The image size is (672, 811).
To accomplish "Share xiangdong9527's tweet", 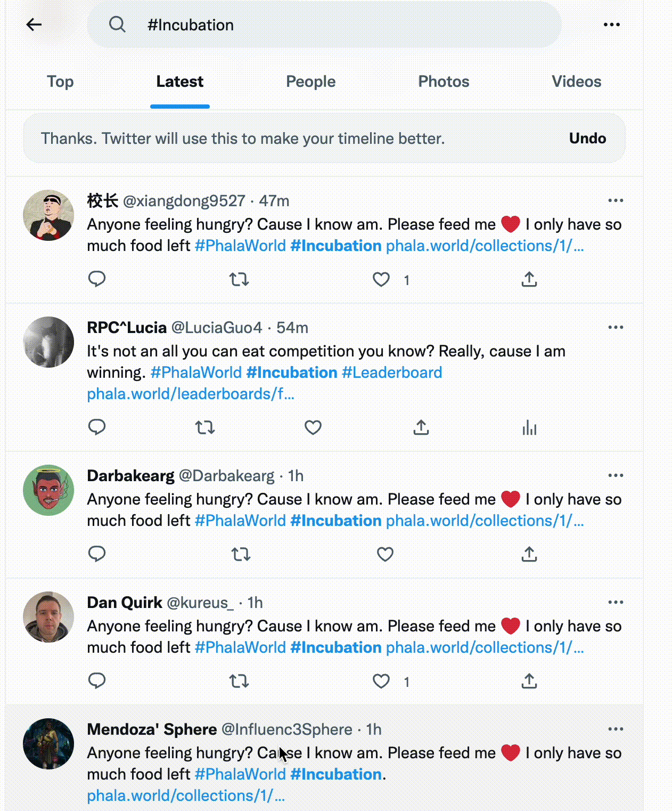I will click(x=529, y=279).
